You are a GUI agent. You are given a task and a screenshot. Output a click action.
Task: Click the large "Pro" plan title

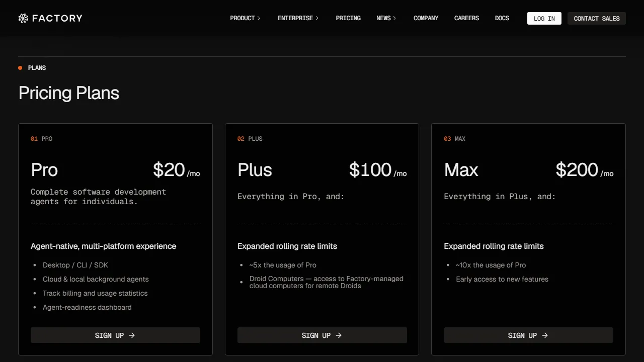[x=44, y=170]
